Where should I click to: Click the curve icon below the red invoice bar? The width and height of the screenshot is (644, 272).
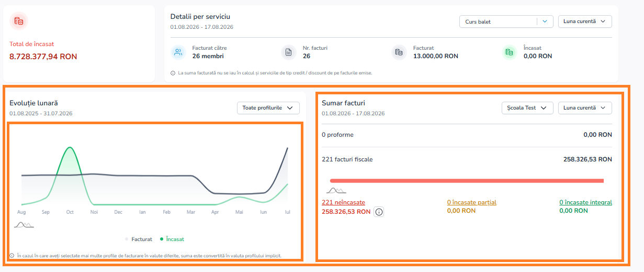336,190
